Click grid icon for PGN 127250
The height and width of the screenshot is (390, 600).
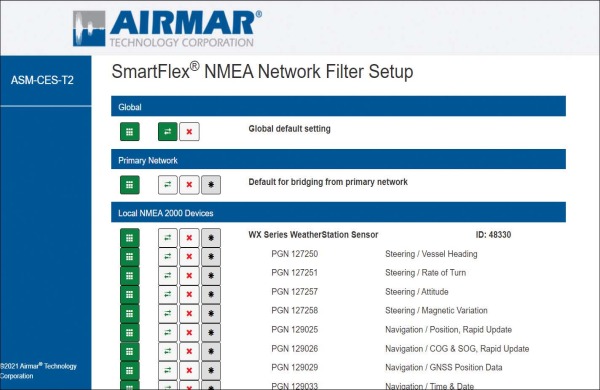click(x=130, y=256)
